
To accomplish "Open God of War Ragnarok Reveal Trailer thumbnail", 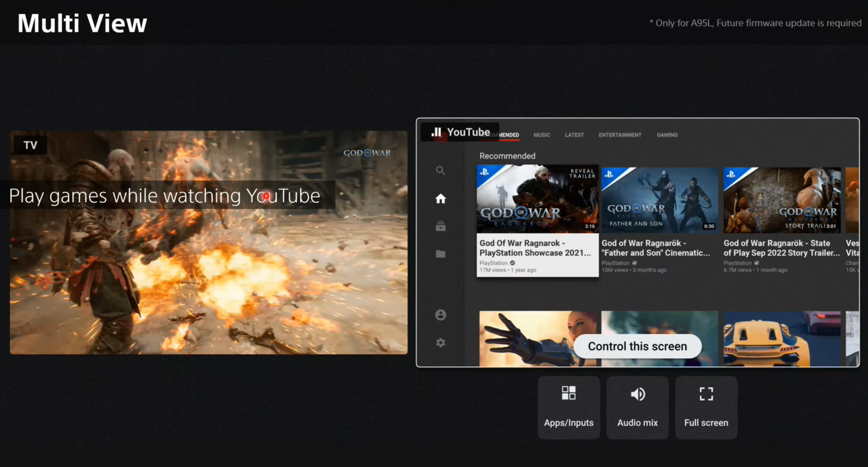I will pyautogui.click(x=537, y=199).
